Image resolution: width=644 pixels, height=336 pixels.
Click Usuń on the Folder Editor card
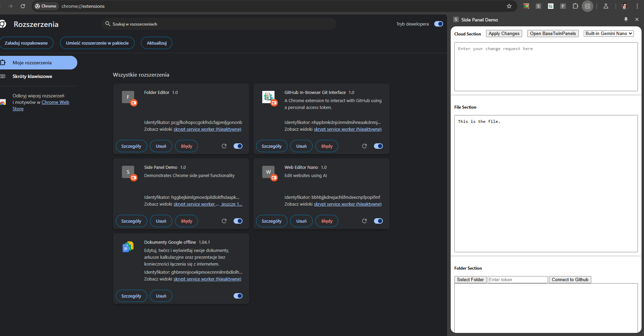pyautogui.click(x=161, y=146)
